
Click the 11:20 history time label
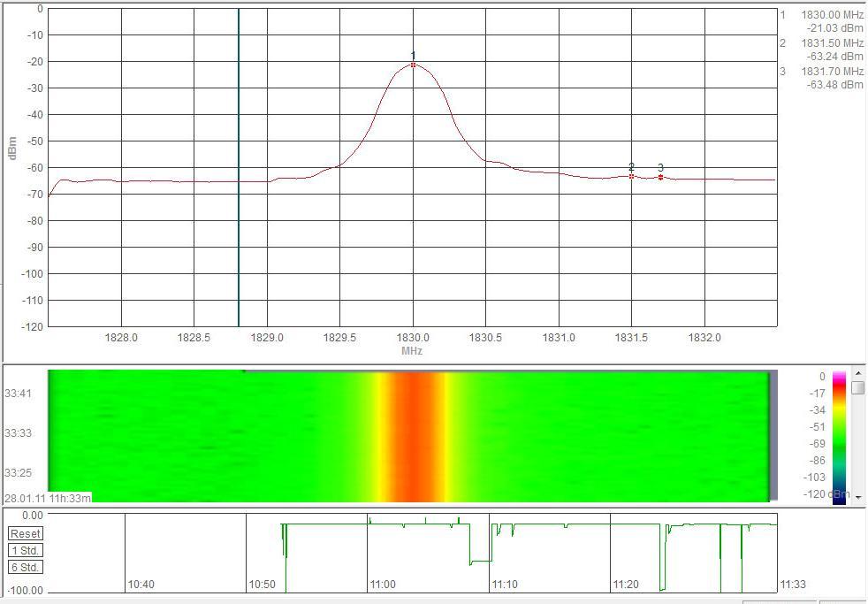[x=626, y=584]
